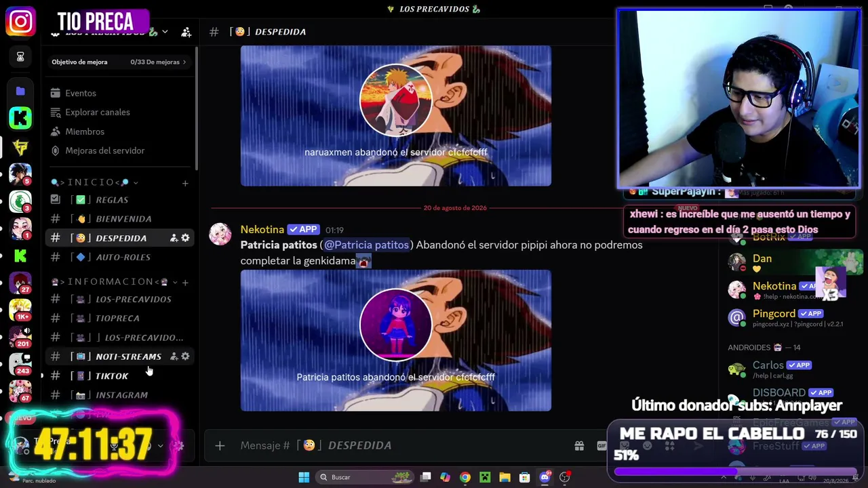Open the server name dropdown chevron
Screen dimensions: 868x488
tap(165, 32)
